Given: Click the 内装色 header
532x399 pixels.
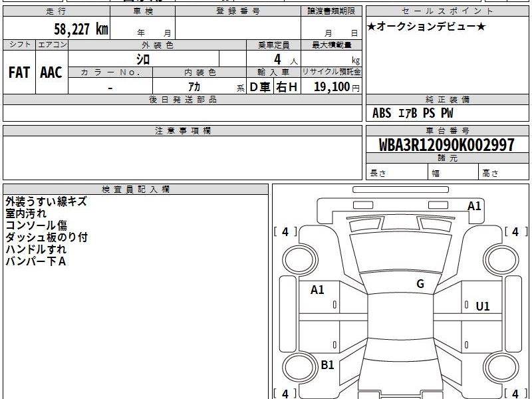Looking at the screenshot, I should coord(199,72).
